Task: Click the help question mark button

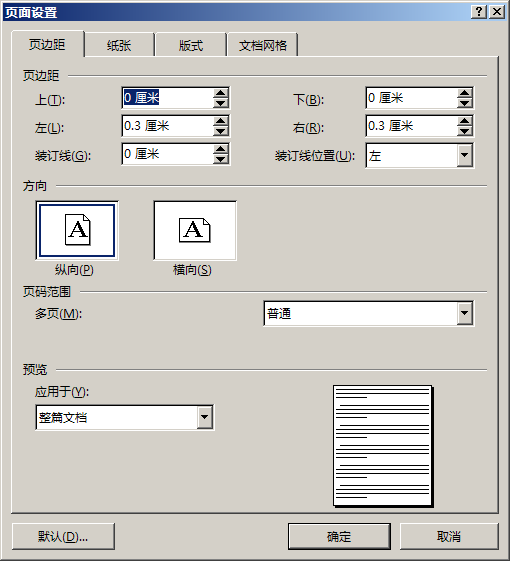Action: tap(479, 12)
